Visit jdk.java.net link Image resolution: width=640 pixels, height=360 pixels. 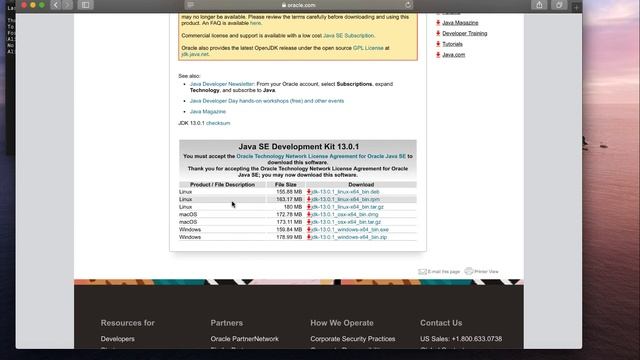point(195,54)
